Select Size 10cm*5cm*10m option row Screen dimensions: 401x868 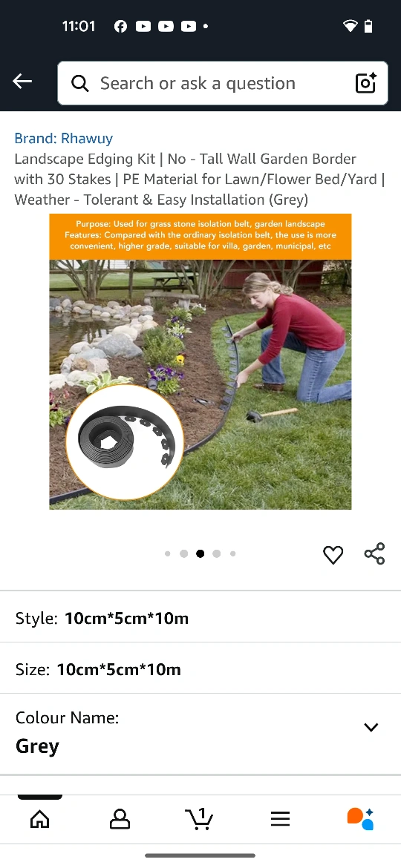tap(200, 669)
